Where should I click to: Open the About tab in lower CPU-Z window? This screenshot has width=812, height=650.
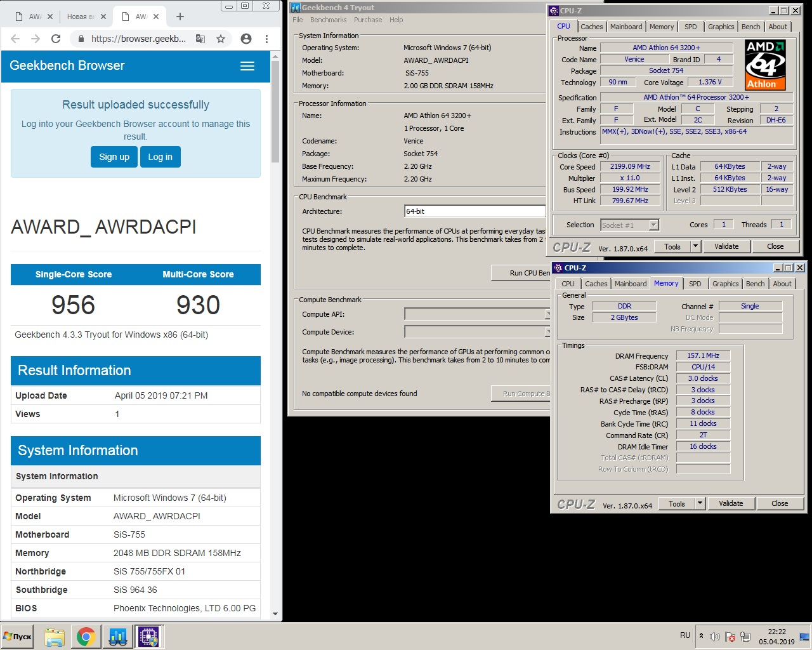coord(782,284)
